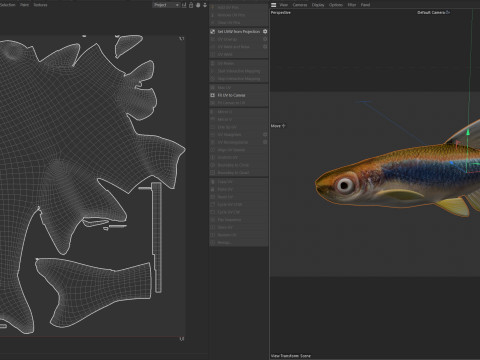Click the down-arrow icon at UV editor top right
This screenshot has width=480, height=360.
(x=205, y=5)
